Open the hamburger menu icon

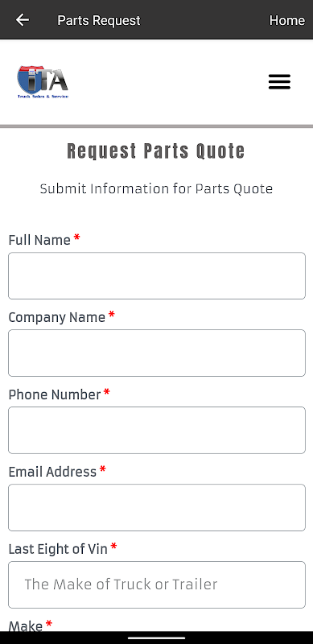point(279,82)
